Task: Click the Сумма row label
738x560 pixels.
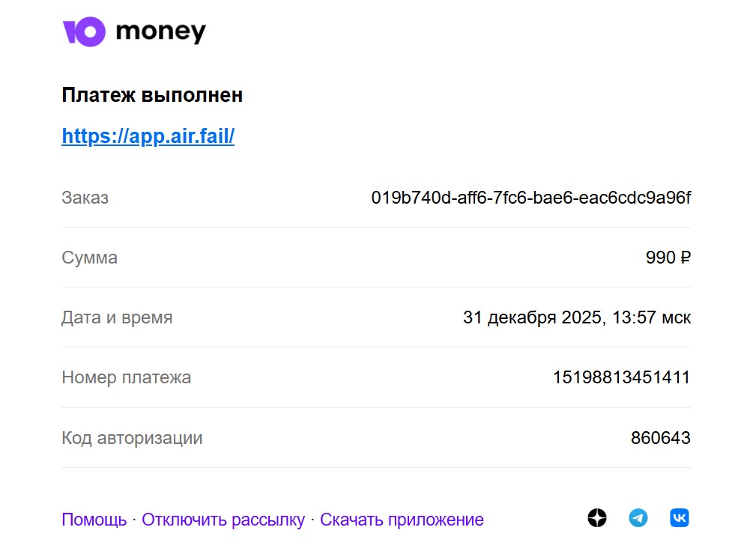Action: pos(89,258)
